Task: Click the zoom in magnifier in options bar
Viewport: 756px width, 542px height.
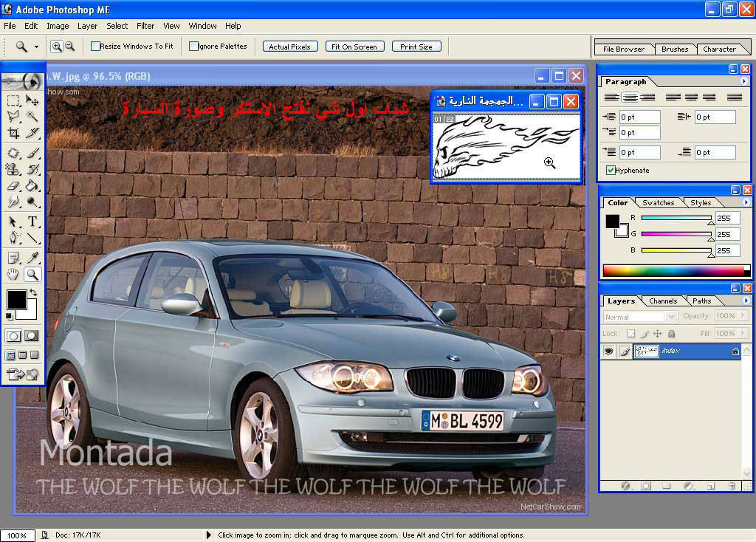Action: pyautogui.click(x=56, y=47)
